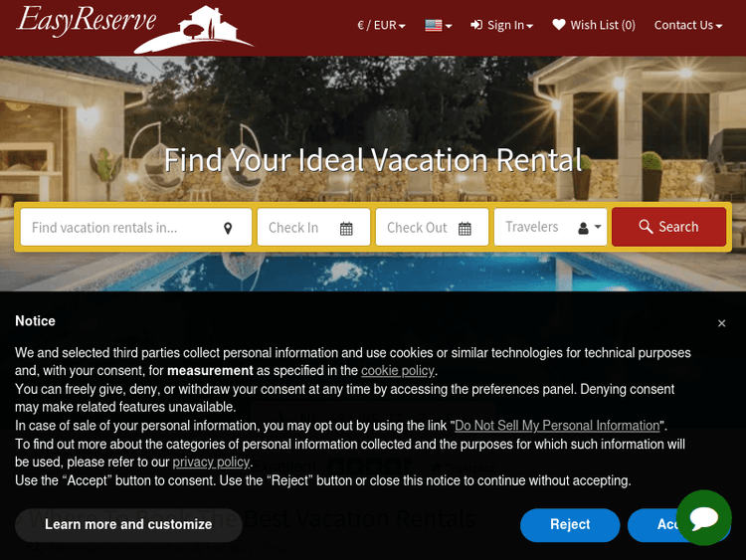The height and width of the screenshot is (560, 746).
Task: Click the EasyReserve house logo
Action: (135, 28)
